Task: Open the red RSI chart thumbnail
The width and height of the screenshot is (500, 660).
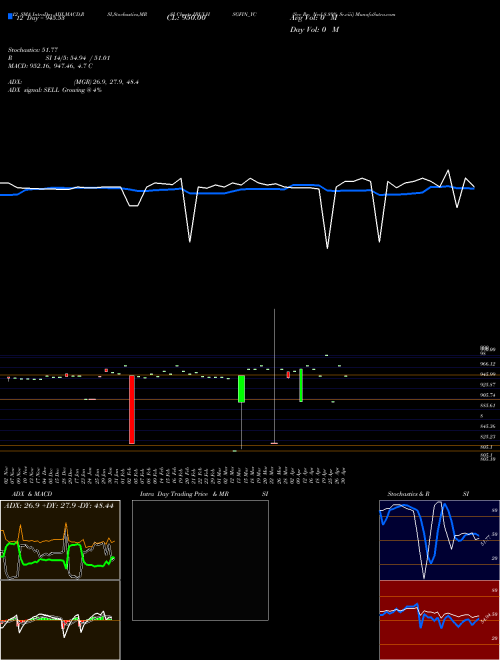Action: click(439, 620)
